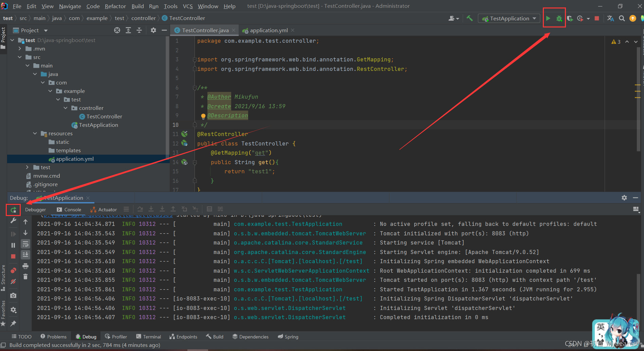Open the File menu
The image size is (644, 351).
coord(17,6)
